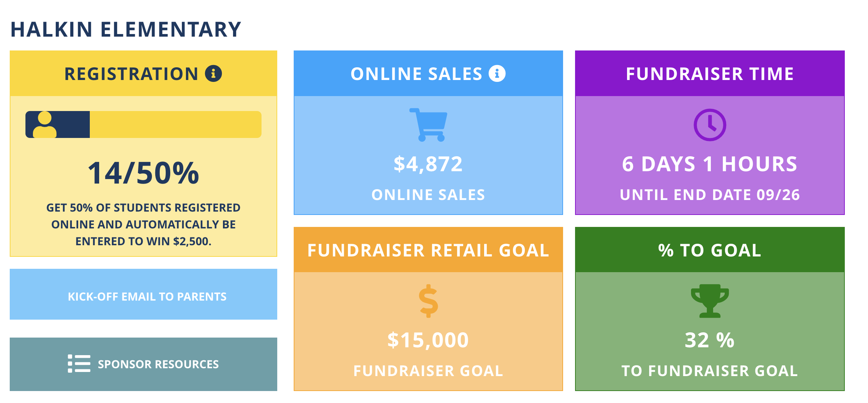Click the person icon in registration bar
Viewport: 868px width, 403px height.
pos(45,125)
